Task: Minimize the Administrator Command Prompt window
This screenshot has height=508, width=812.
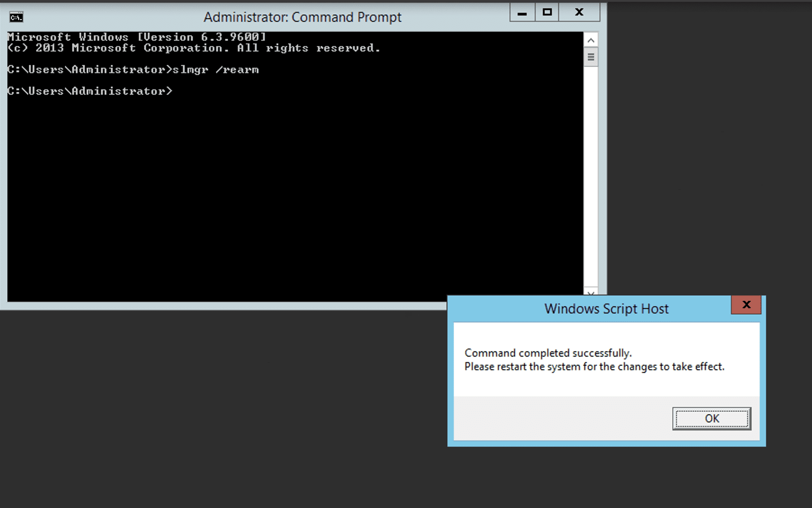Action: pyautogui.click(x=522, y=13)
